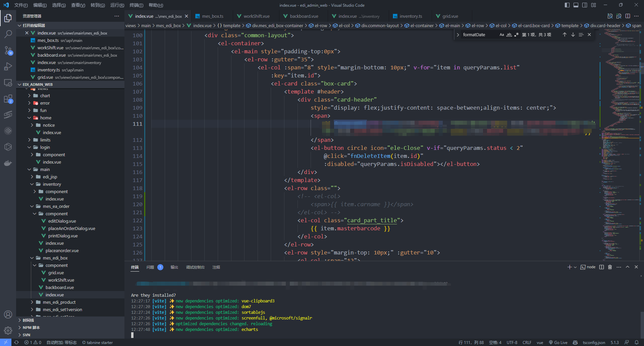Open vue language mode selector
Image resolution: width=644 pixels, height=346 pixels.
(x=540, y=342)
